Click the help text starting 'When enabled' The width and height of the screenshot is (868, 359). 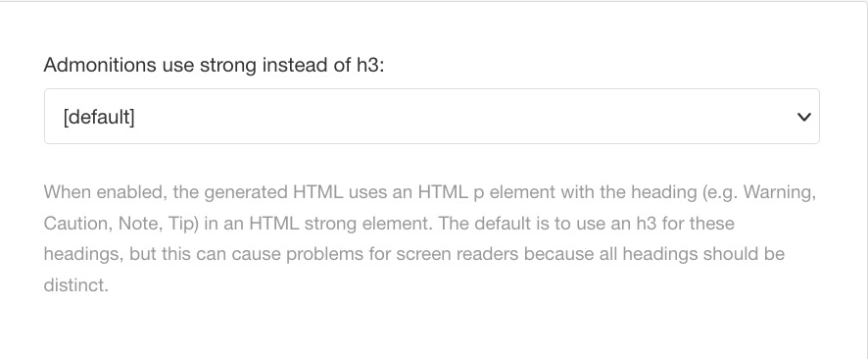tap(430, 238)
